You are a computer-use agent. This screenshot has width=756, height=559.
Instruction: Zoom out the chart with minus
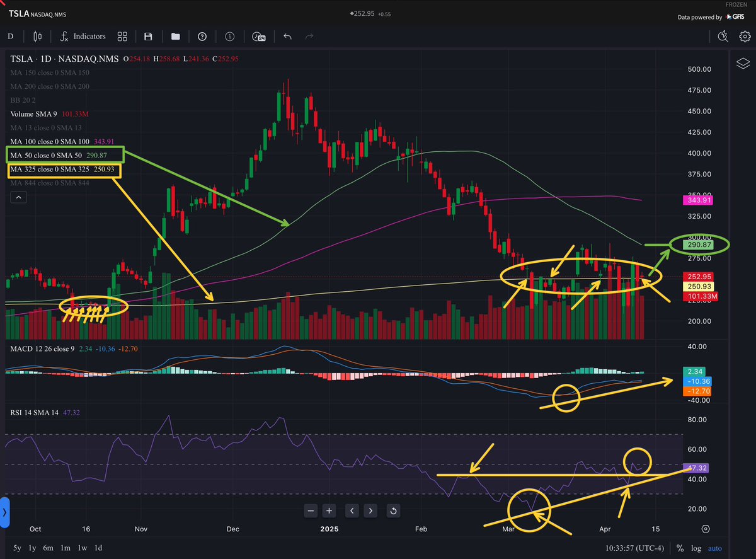coord(310,510)
